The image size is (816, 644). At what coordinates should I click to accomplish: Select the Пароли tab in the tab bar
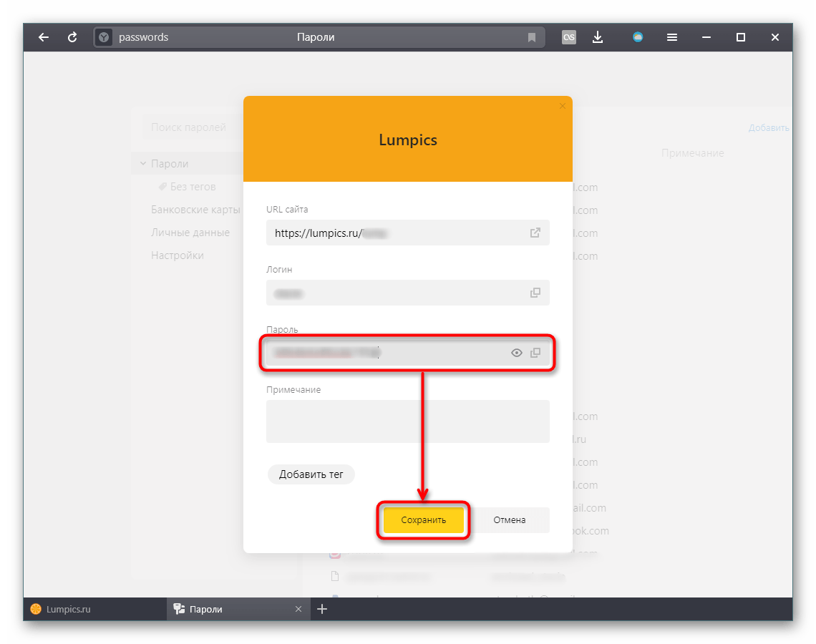coord(238,609)
